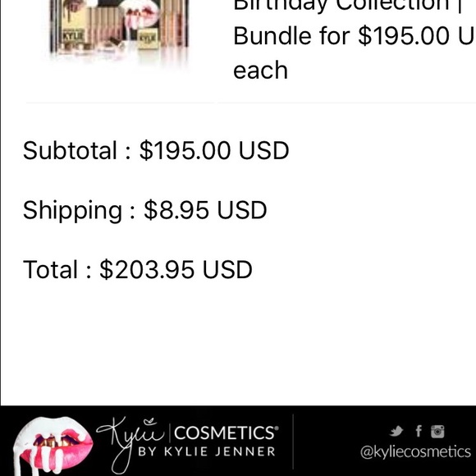The width and height of the screenshot is (476, 476).
Task: Open the Facebook icon in footer
Action: pos(419,431)
